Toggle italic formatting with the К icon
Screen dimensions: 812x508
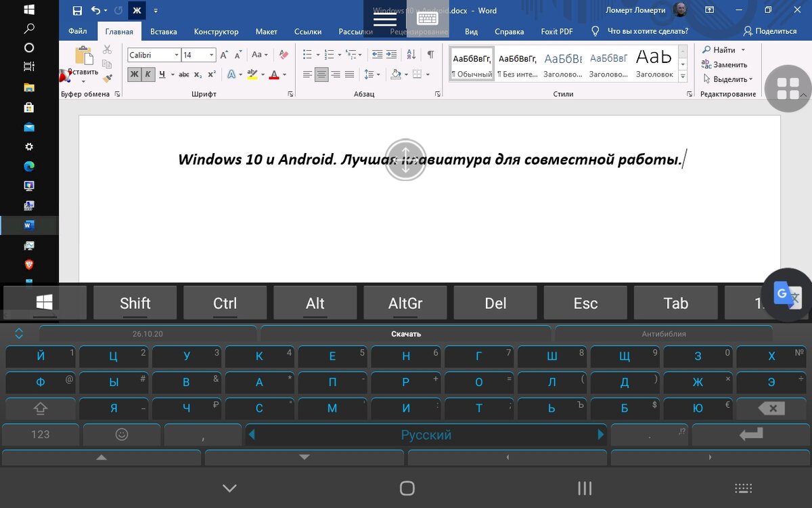pyautogui.click(x=148, y=74)
